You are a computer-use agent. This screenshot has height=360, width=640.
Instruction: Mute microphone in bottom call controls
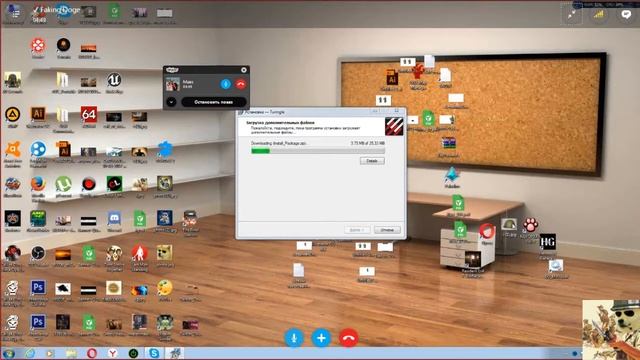294,338
